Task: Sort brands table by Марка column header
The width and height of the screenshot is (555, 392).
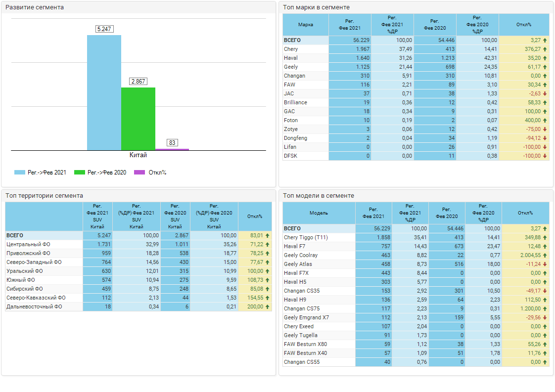Action: click(305, 25)
